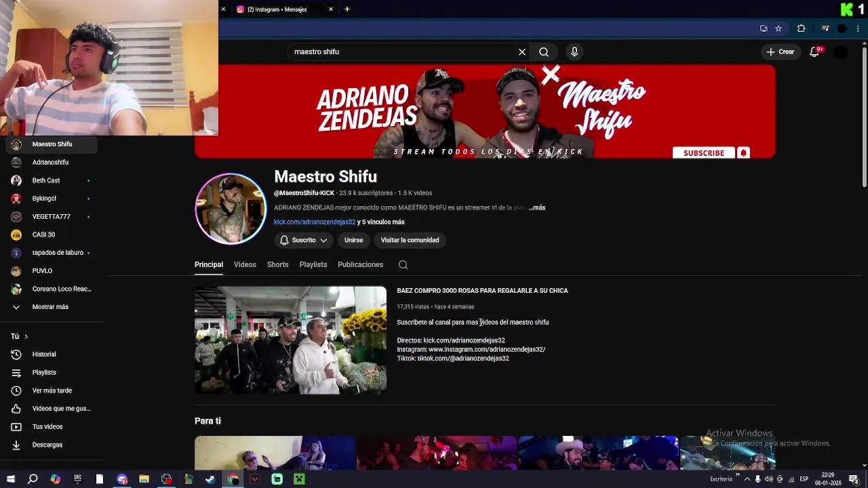
Task: Close the Instagram Mensajes tab
Action: [x=331, y=9]
